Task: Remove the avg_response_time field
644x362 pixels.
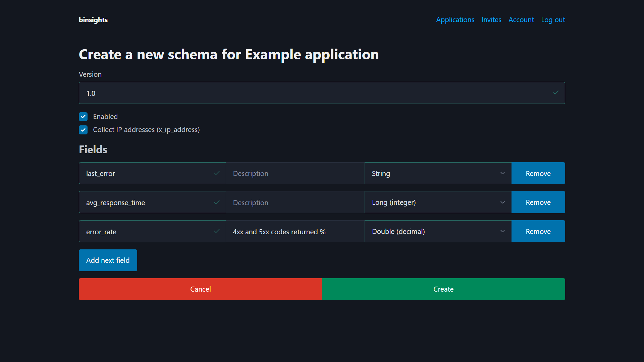Action: [538, 202]
